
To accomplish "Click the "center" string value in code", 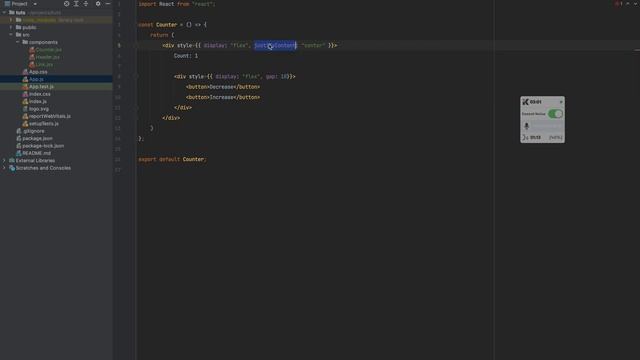I will [313, 45].
